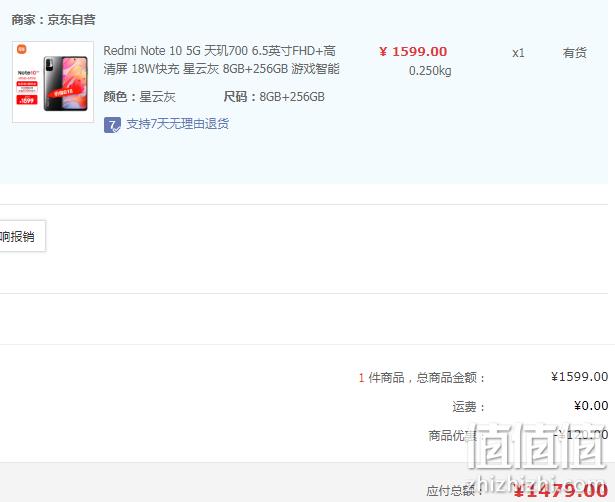Select the 尺码:8GB+256GB size attribute
Image resolution: width=615 pixels, height=502 pixels.
pos(274,96)
